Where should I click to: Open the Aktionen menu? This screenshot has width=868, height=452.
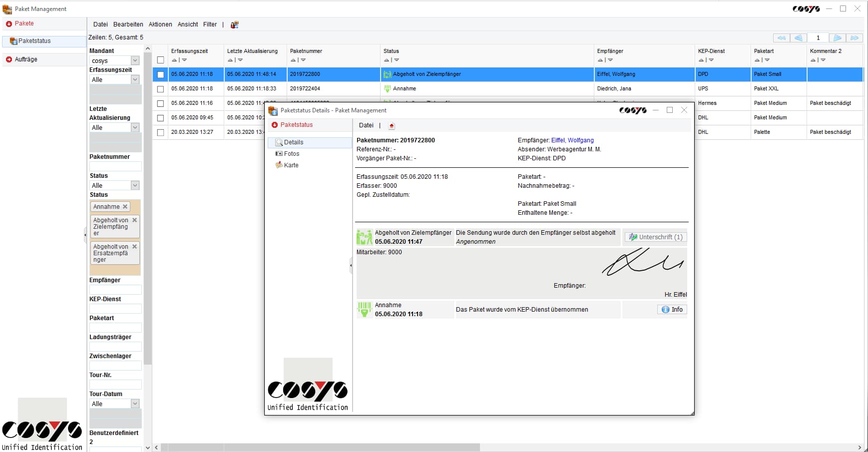coord(160,24)
